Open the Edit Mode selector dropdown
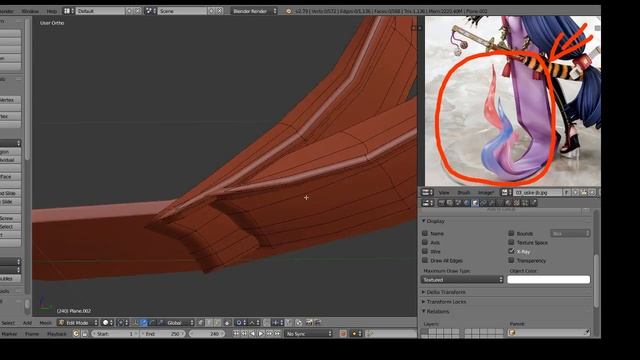This screenshot has height=360, width=640. 78,323
